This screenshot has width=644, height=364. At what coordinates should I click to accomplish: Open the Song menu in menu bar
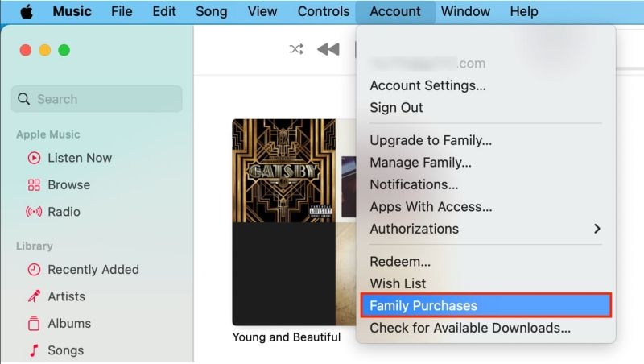(x=212, y=11)
